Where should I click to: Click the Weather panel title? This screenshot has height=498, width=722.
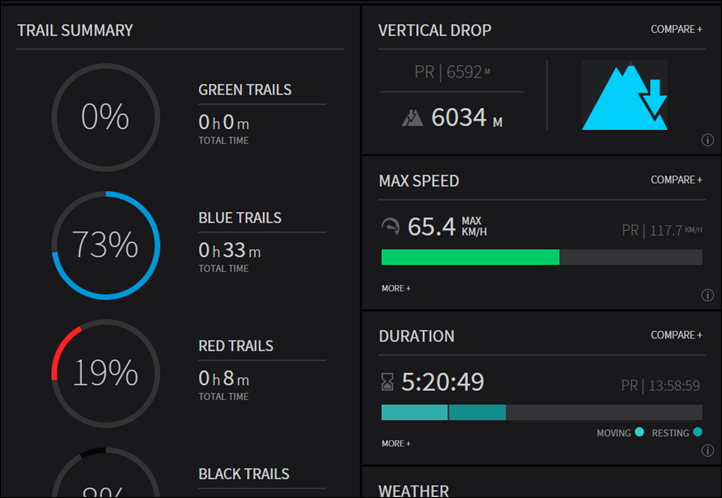[x=414, y=491]
